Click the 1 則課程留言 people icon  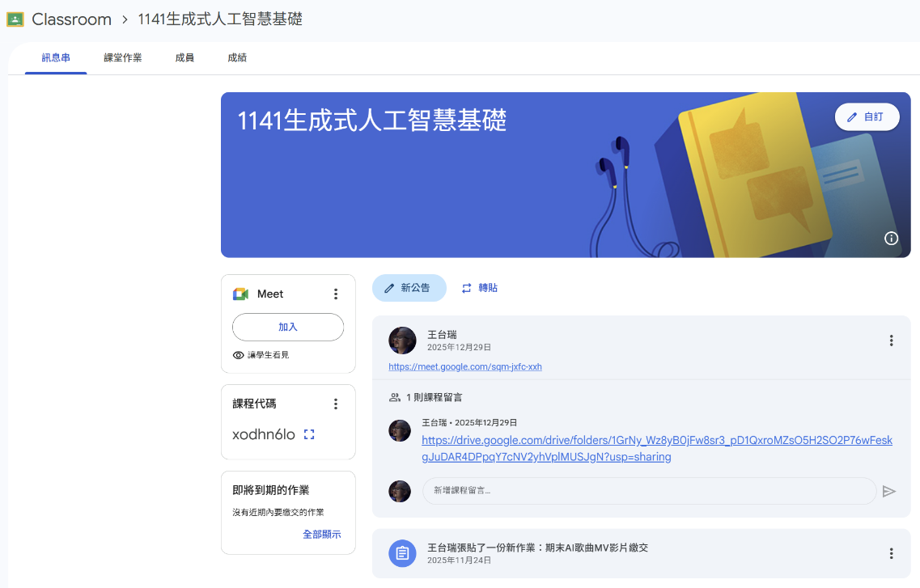coord(395,397)
